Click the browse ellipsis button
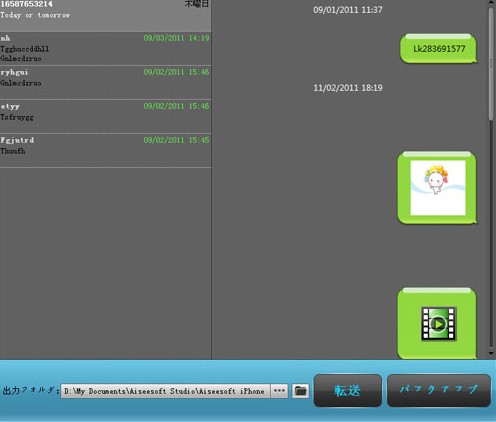Viewport: 496px width, 422px height. (x=279, y=391)
